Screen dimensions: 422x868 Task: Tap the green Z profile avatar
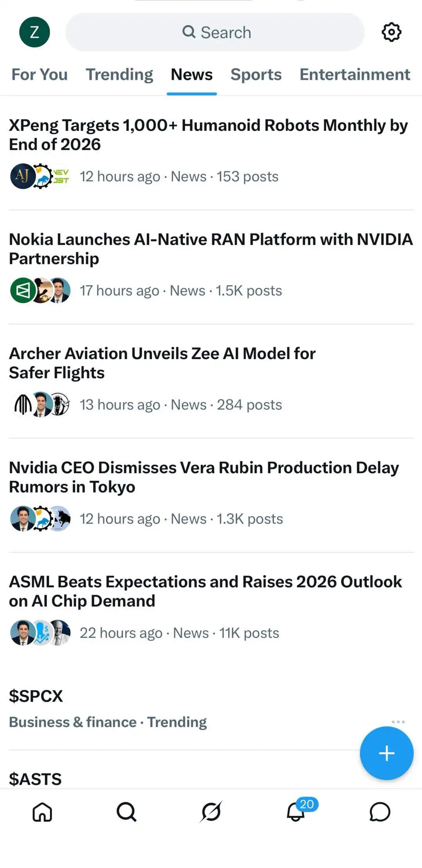34,32
